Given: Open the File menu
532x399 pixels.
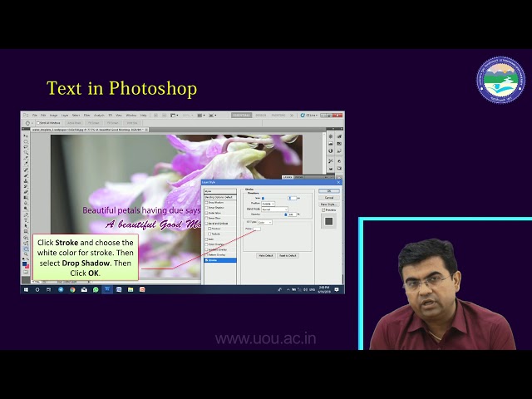Looking at the screenshot, I should pos(35,116).
